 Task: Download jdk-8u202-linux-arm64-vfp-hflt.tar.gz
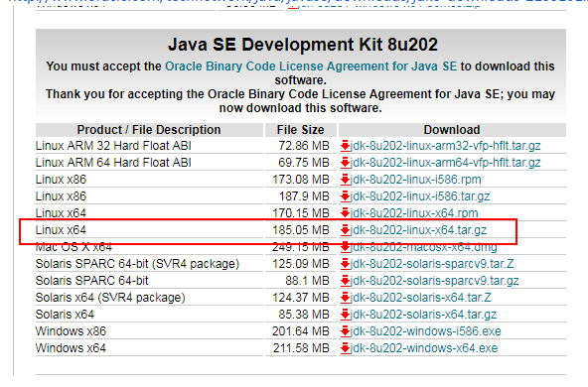click(x=445, y=163)
